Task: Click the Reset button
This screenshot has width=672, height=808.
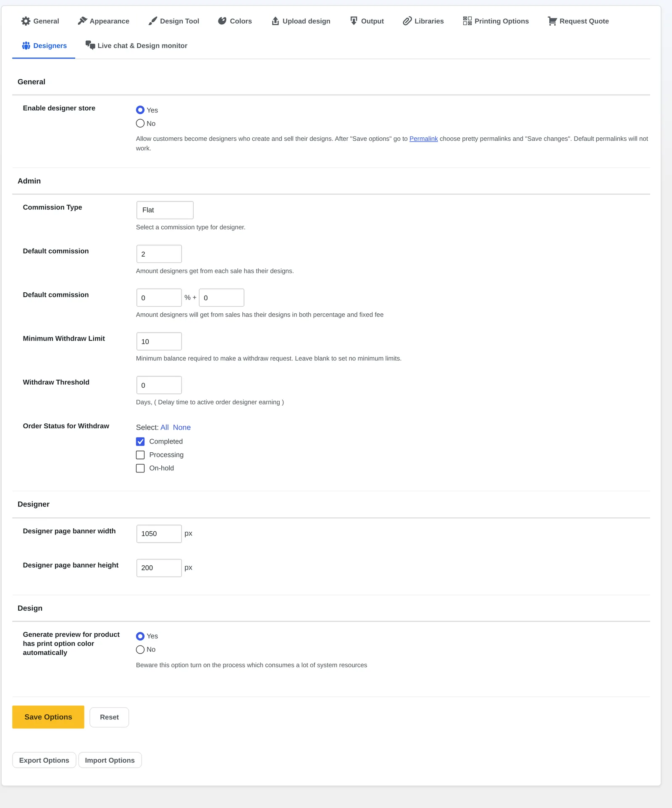Action: tap(109, 717)
